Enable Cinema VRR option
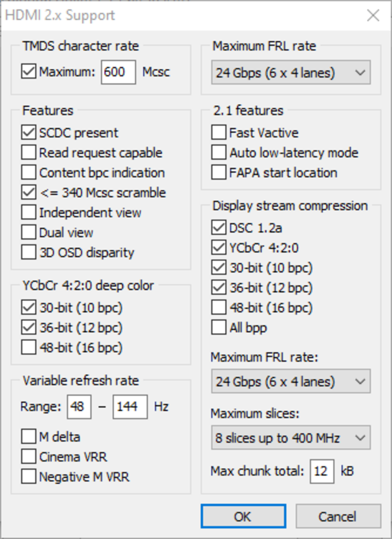 tap(28, 457)
